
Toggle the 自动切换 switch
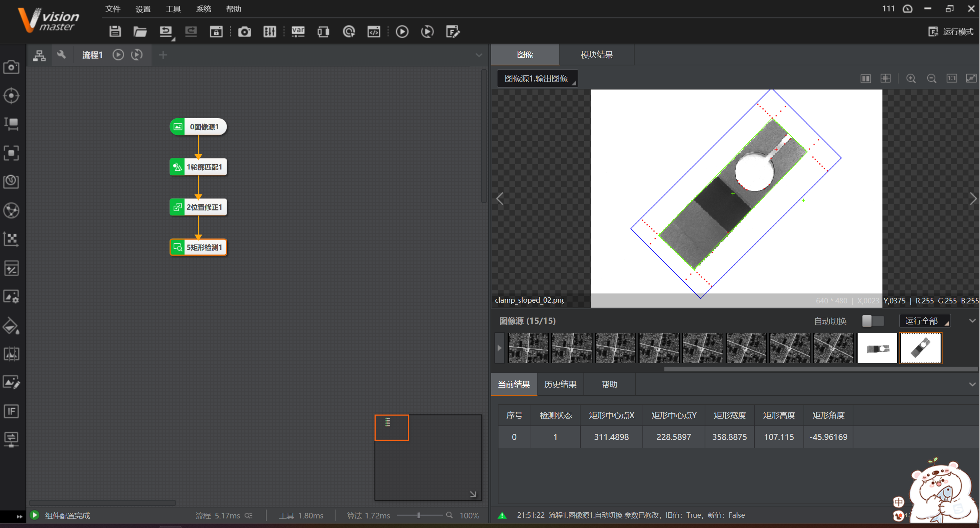tap(873, 321)
